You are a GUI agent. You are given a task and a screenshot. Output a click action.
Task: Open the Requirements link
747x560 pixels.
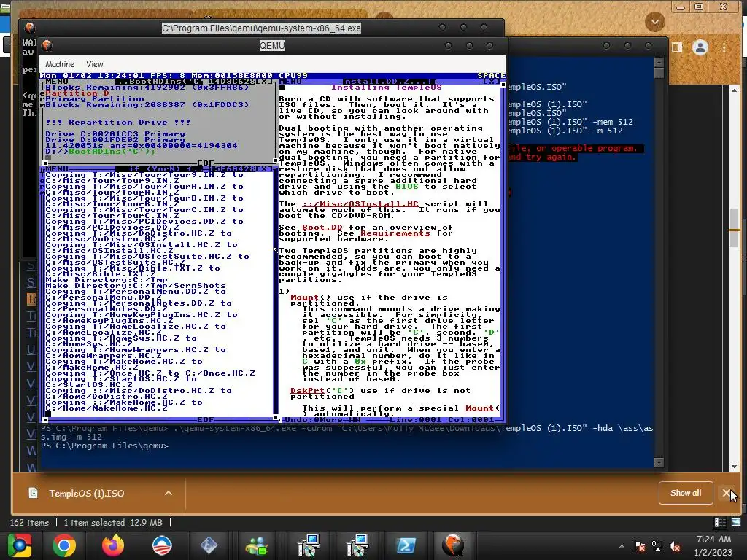click(395, 233)
